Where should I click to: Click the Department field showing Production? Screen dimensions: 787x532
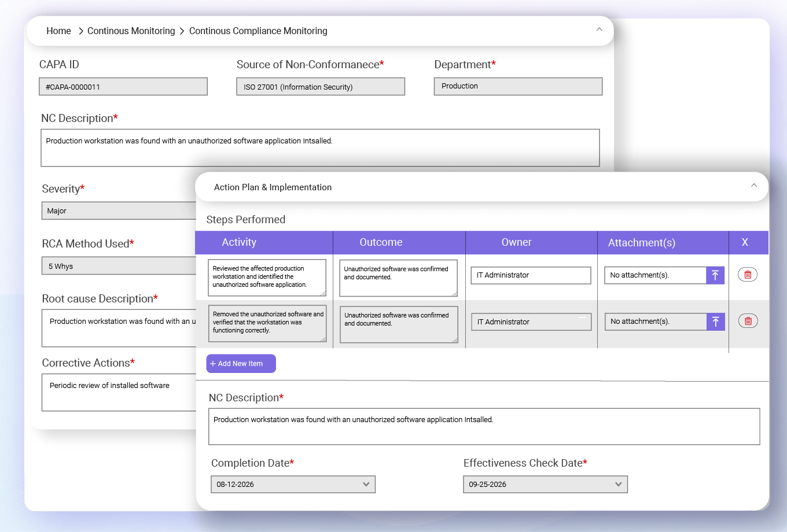pos(518,86)
